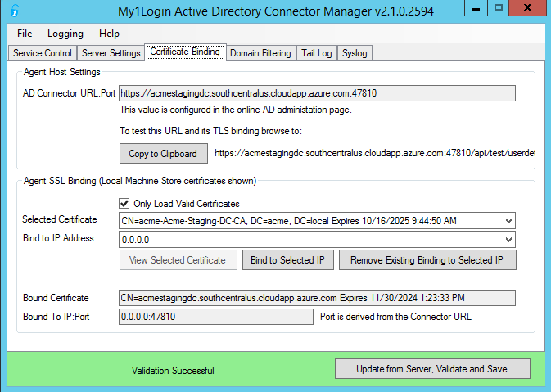Open the Tail Log tab

pos(317,53)
